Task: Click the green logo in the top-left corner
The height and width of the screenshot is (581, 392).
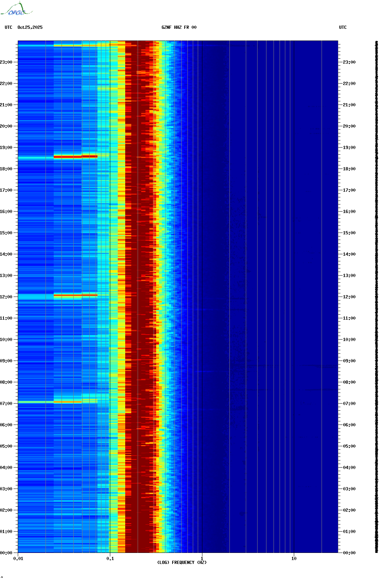Action: 16,9
